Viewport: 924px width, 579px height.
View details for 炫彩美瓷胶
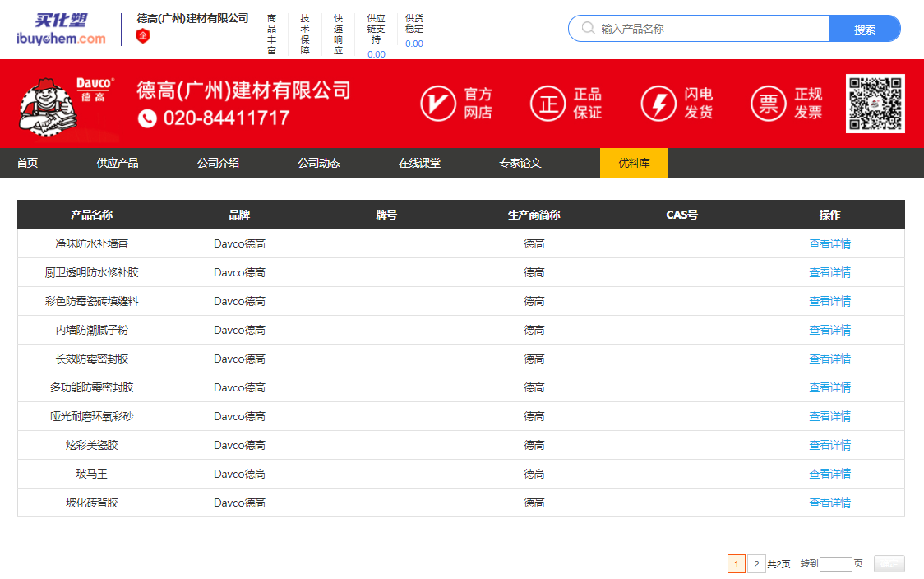[x=829, y=445]
